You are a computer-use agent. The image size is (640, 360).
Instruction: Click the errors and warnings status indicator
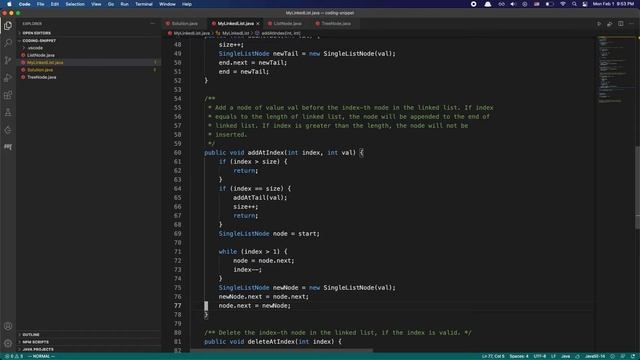(13, 356)
